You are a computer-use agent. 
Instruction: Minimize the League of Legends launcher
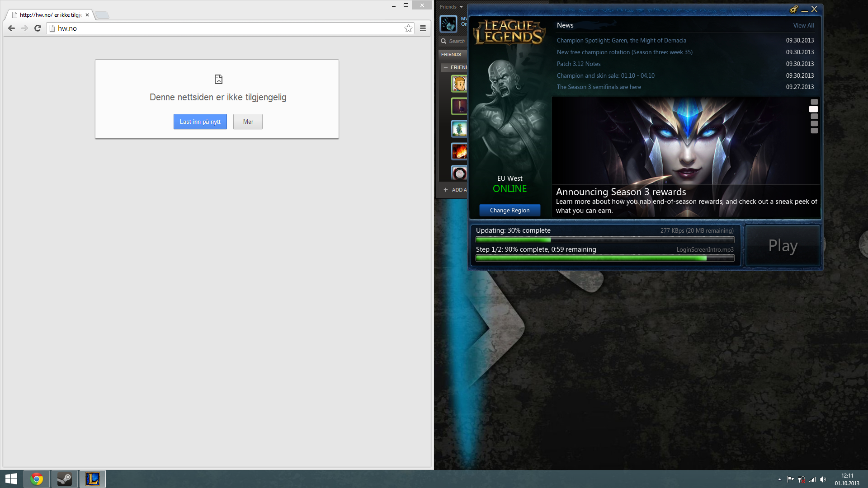pos(804,9)
